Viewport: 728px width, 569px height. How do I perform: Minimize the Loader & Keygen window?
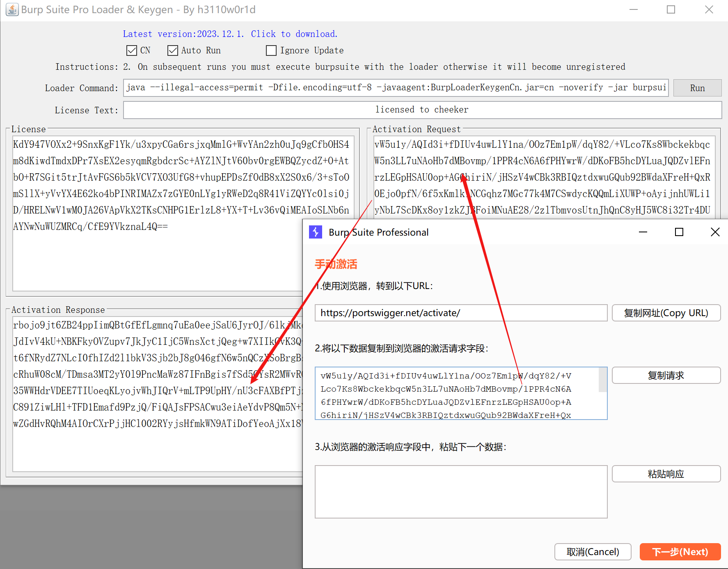pos(634,9)
